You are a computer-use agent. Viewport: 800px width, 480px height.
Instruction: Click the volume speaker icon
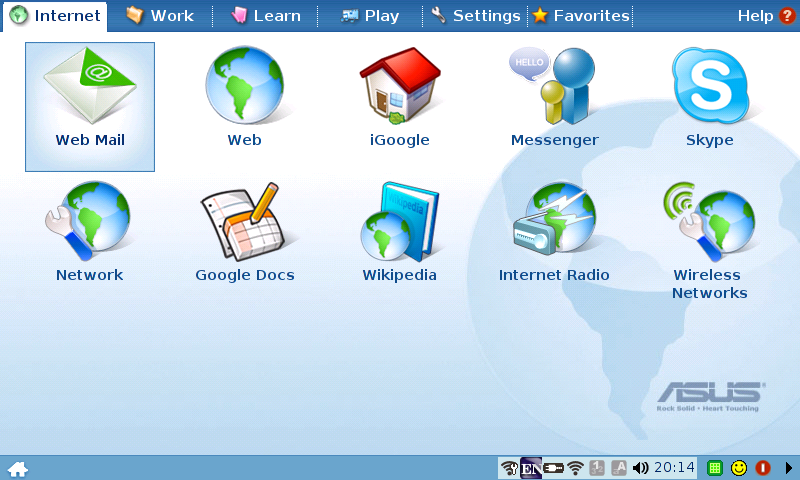pyautogui.click(x=640, y=468)
